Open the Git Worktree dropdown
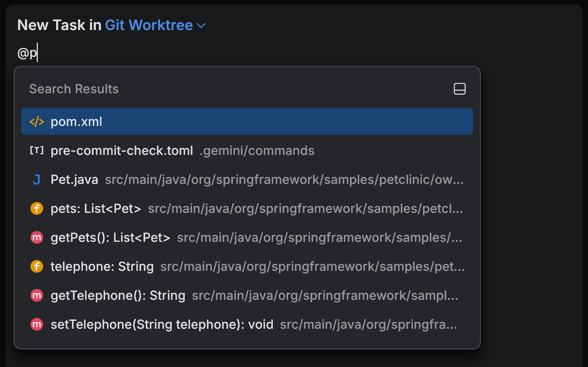The width and height of the screenshot is (588, 367). [155, 25]
